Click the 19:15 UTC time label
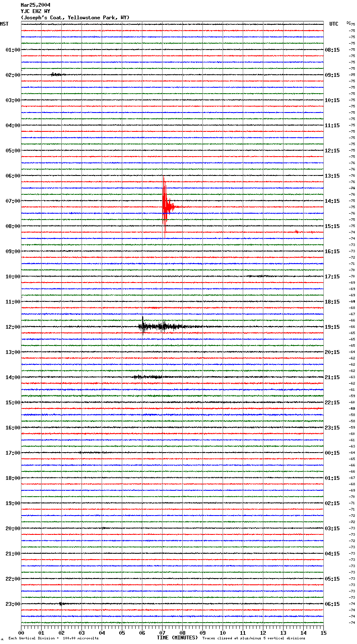This screenshot has width=357, height=644. [x=332, y=327]
